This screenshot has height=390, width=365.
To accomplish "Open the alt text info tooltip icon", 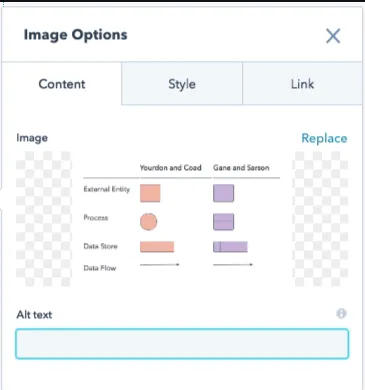I will 341,313.
